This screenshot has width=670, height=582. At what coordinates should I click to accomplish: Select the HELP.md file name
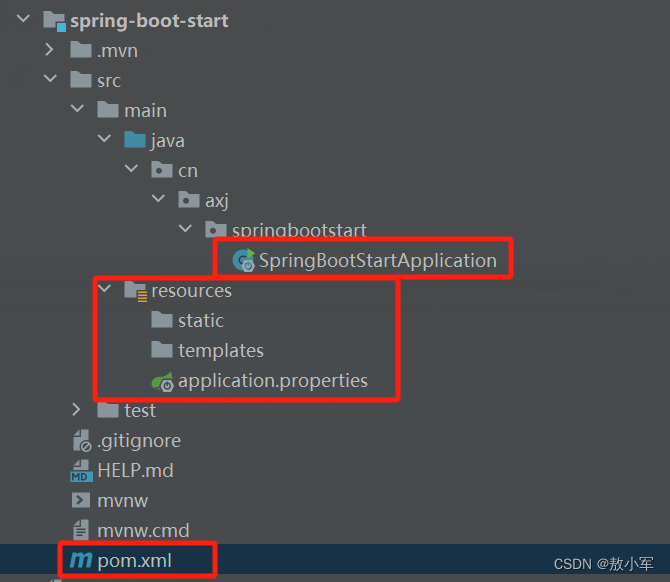(x=135, y=470)
